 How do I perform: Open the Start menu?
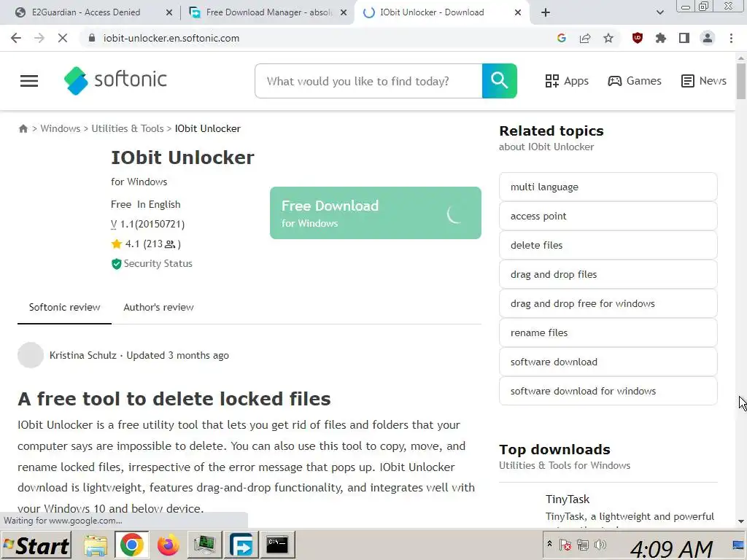coord(36,545)
